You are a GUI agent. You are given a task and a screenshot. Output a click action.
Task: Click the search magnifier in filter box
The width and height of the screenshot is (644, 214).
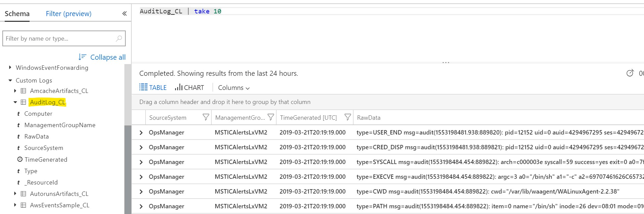[119, 38]
